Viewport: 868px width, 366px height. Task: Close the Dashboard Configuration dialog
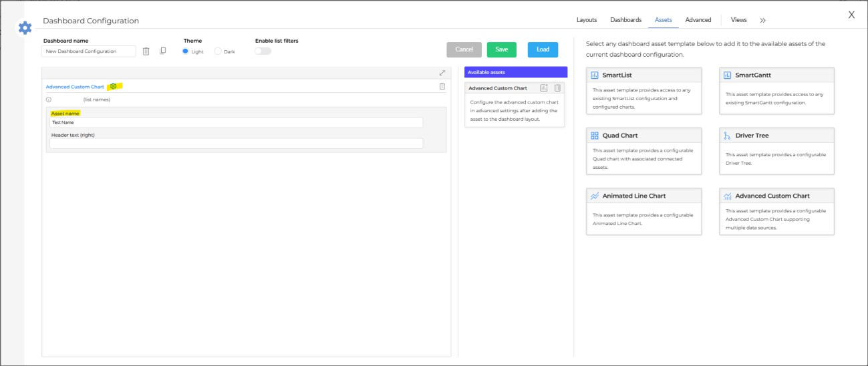click(x=851, y=15)
